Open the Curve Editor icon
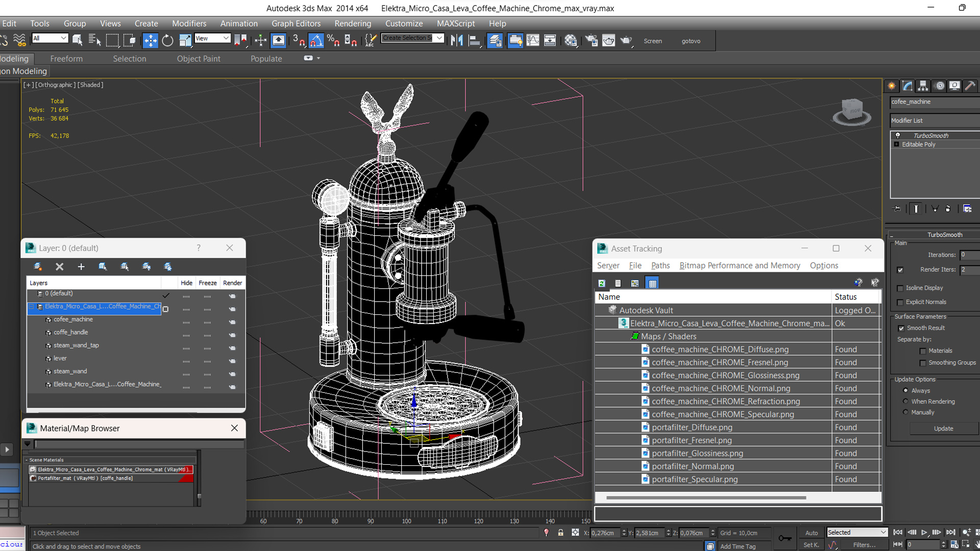The height and width of the screenshot is (551, 980). coord(532,41)
